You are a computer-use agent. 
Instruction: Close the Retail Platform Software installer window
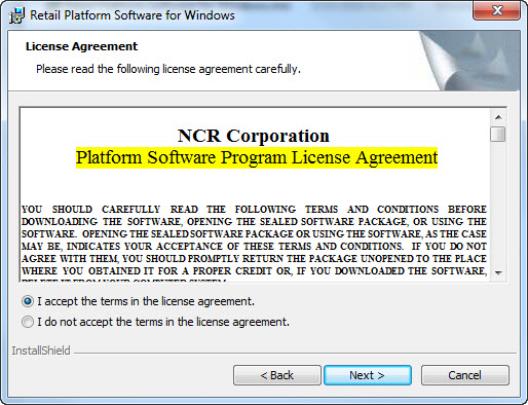[x=496, y=10]
